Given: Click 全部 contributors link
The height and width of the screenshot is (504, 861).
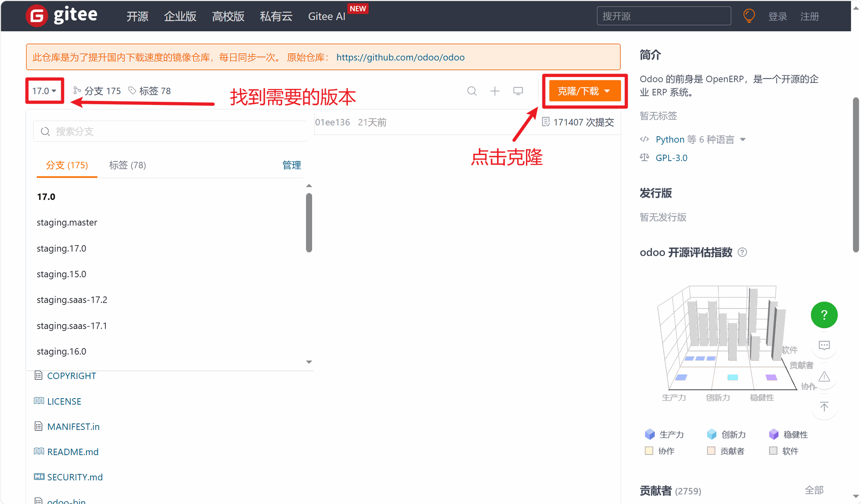Looking at the screenshot, I should coord(814,490).
